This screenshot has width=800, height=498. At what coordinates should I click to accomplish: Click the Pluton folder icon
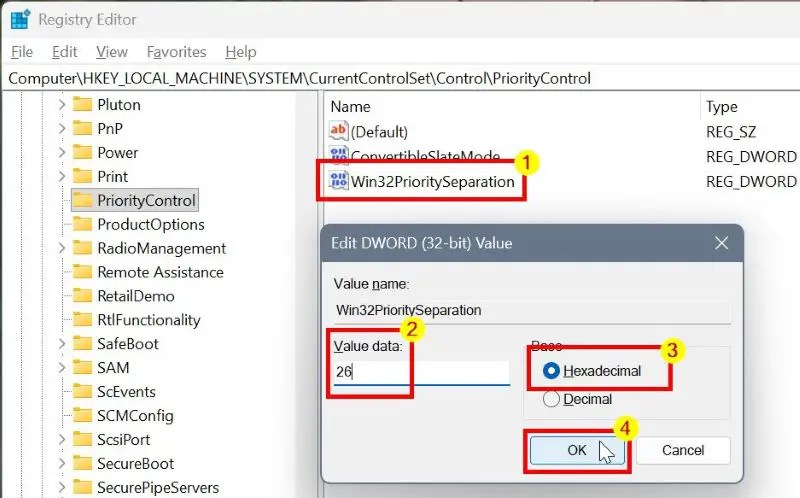(82, 105)
